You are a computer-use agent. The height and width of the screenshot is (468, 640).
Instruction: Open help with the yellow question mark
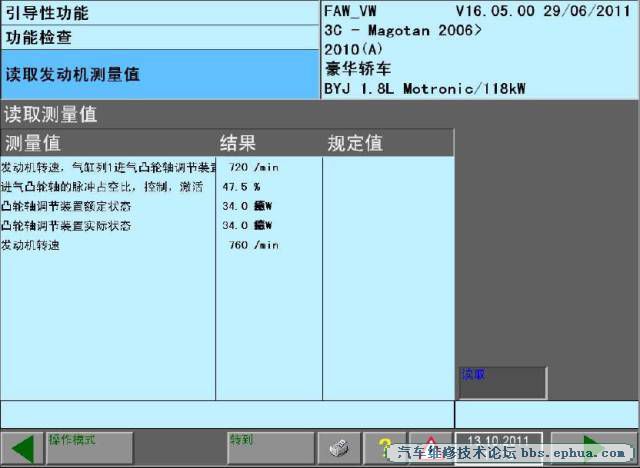[x=384, y=449]
